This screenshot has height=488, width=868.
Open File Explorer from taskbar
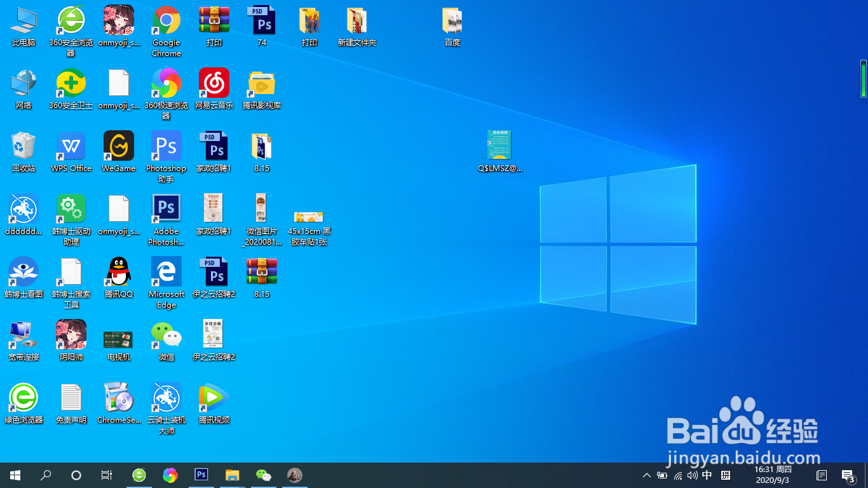[x=232, y=475]
